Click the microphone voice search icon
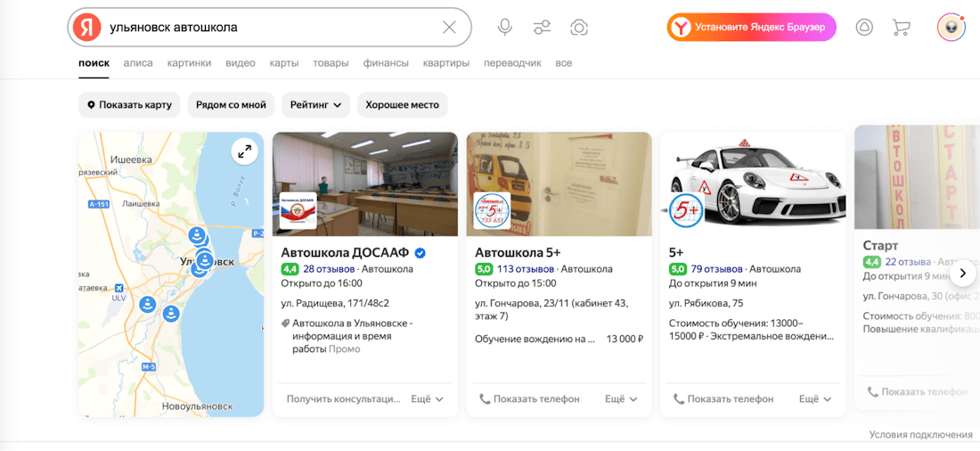Screen dimensions: 980x451 click(x=505, y=27)
